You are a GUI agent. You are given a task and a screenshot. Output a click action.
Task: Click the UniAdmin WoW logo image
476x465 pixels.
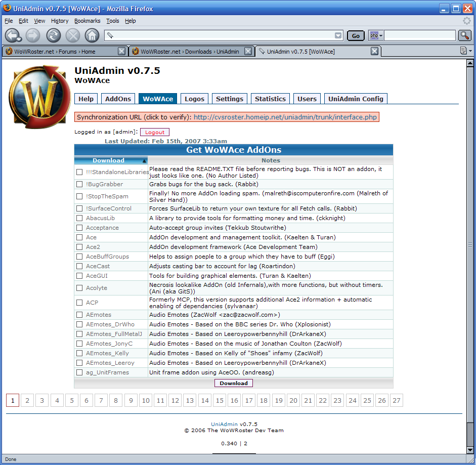[39, 97]
